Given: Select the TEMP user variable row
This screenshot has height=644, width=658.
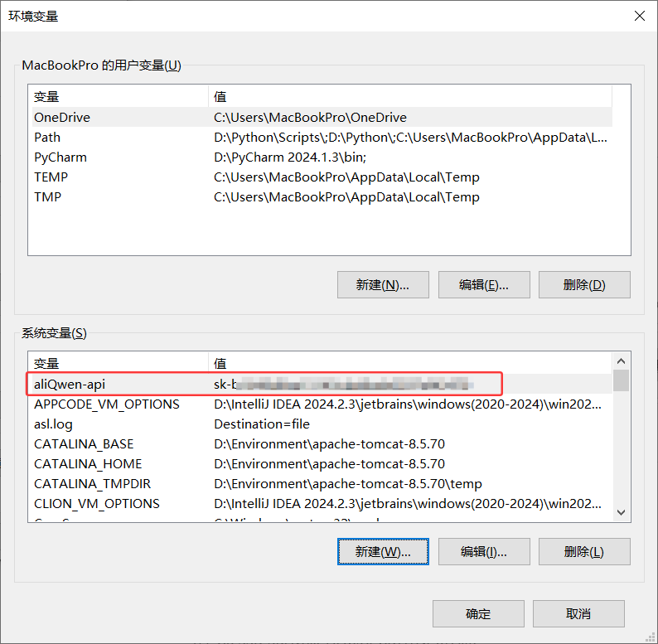Looking at the screenshot, I should point(51,177).
